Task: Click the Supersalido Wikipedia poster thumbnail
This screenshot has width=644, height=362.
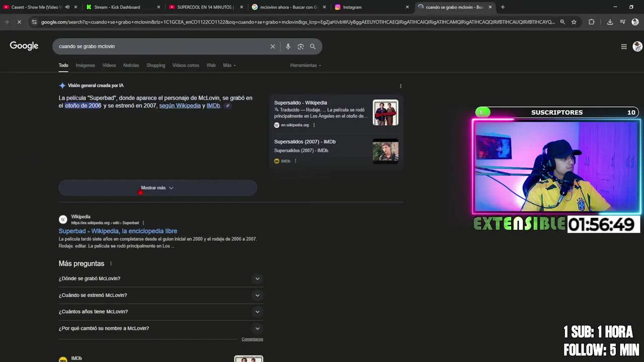Action: 385,113
